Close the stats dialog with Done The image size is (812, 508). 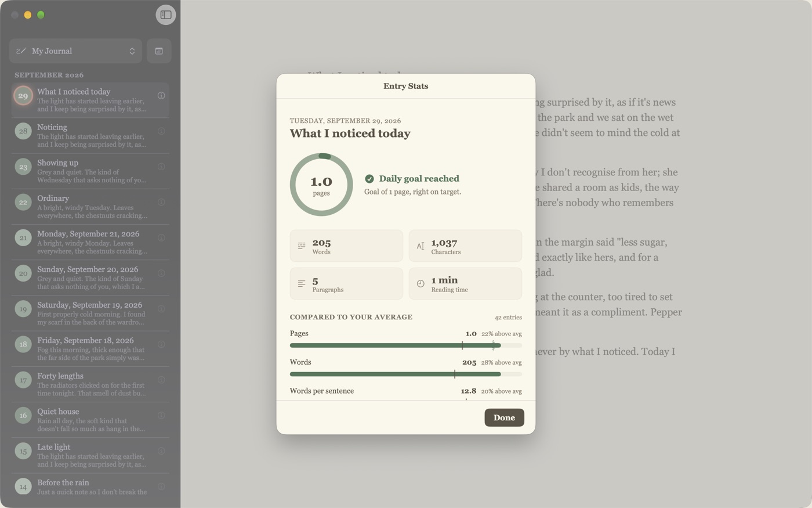click(505, 417)
